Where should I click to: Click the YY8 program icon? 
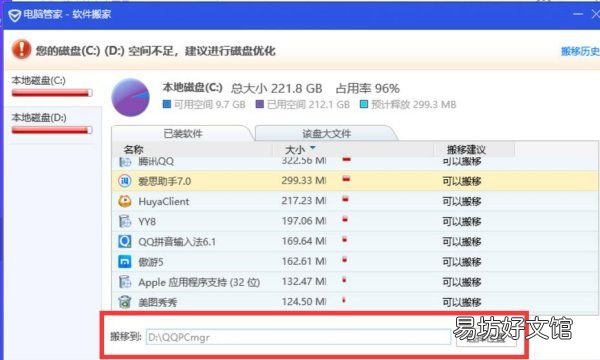(125, 221)
